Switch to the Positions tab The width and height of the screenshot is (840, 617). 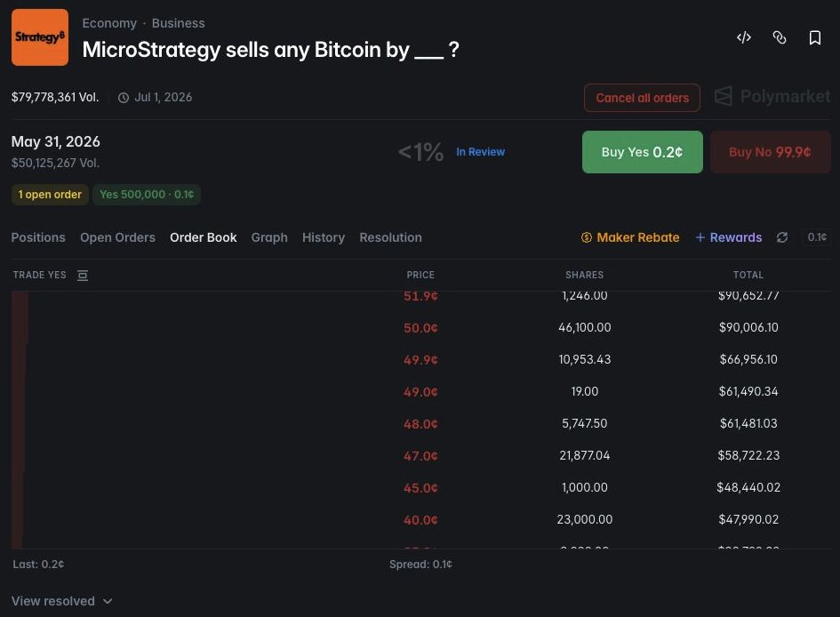pyautogui.click(x=38, y=237)
